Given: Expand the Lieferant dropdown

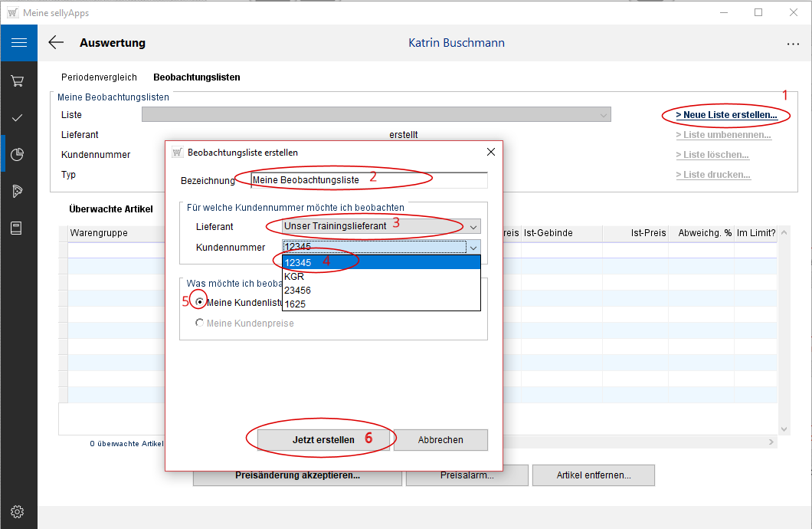Looking at the screenshot, I should tap(473, 227).
